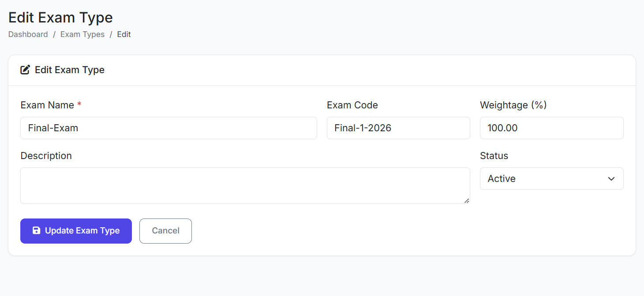
Task: Click the Exam Code label
Action: (352, 105)
